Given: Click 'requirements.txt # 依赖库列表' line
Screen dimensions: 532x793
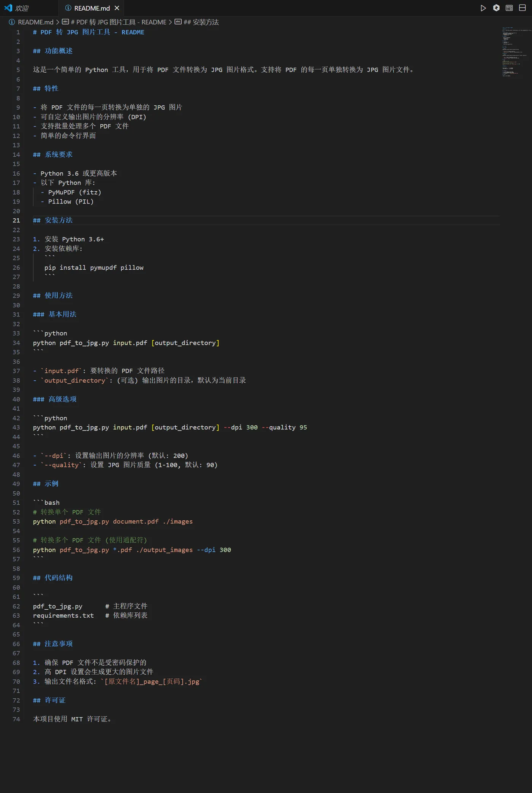Looking at the screenshot, I should (x=90, y=615).
